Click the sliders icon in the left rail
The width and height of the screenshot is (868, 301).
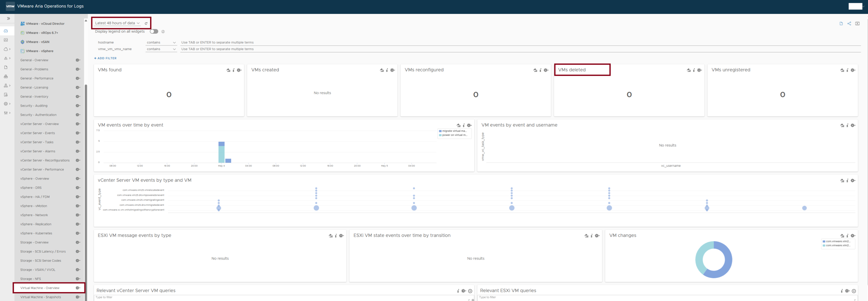point(6,113)
